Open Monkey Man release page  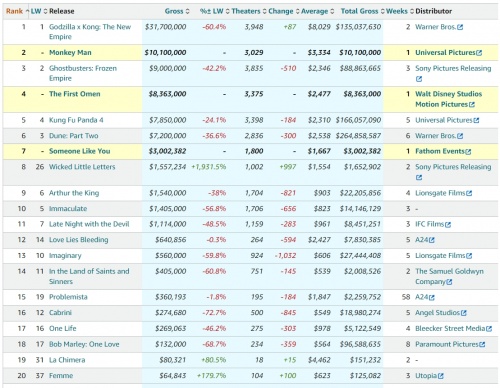coord(70,53)
